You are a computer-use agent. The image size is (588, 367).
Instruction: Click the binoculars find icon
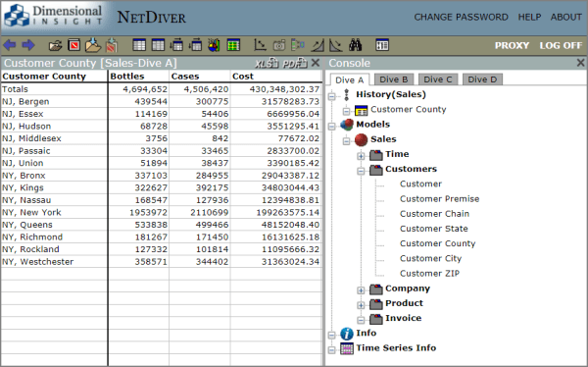pyautogui.click(x=355, y=45)
